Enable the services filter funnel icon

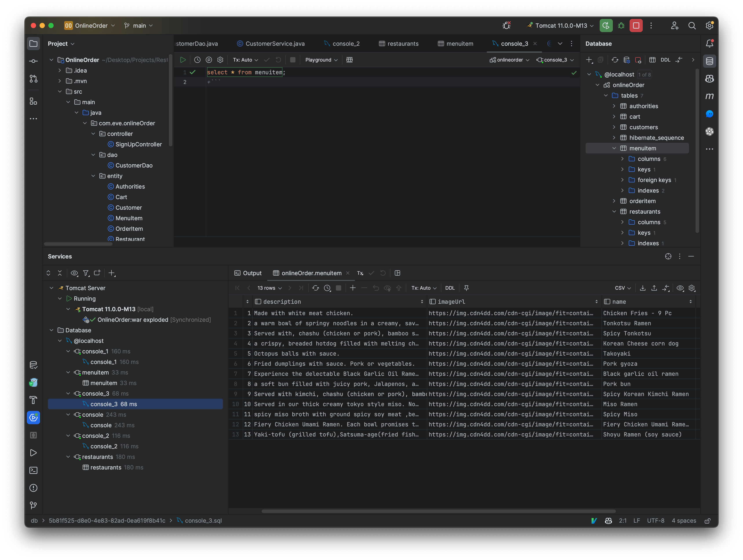[86, 273]
